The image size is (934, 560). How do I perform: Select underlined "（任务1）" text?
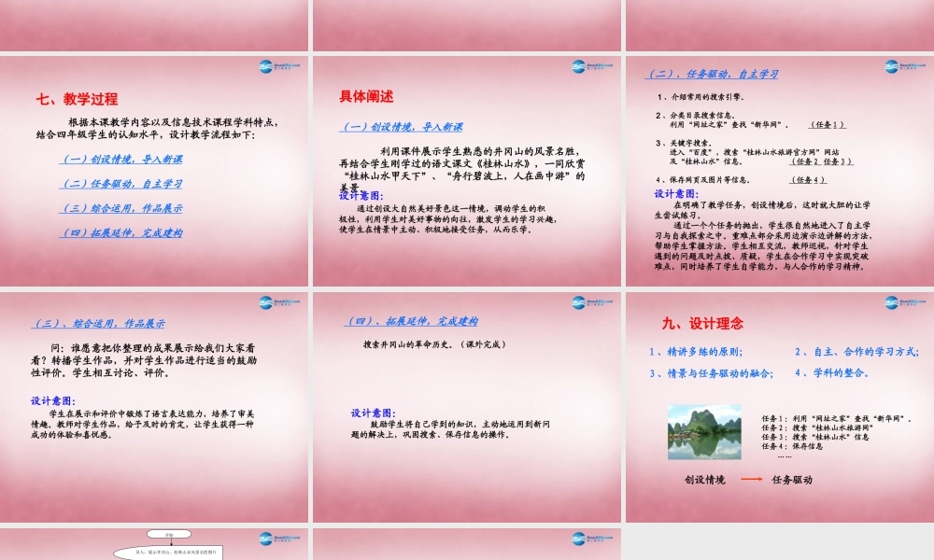[828, 125]
